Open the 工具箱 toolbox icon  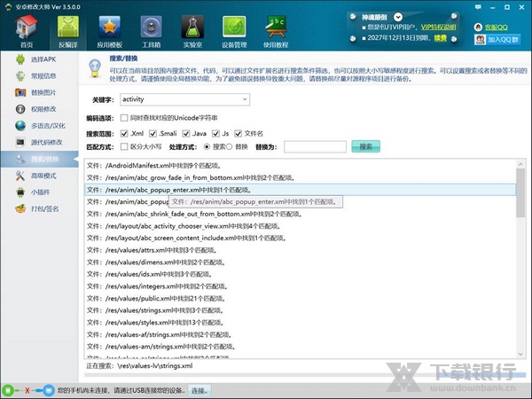point(151,32)
